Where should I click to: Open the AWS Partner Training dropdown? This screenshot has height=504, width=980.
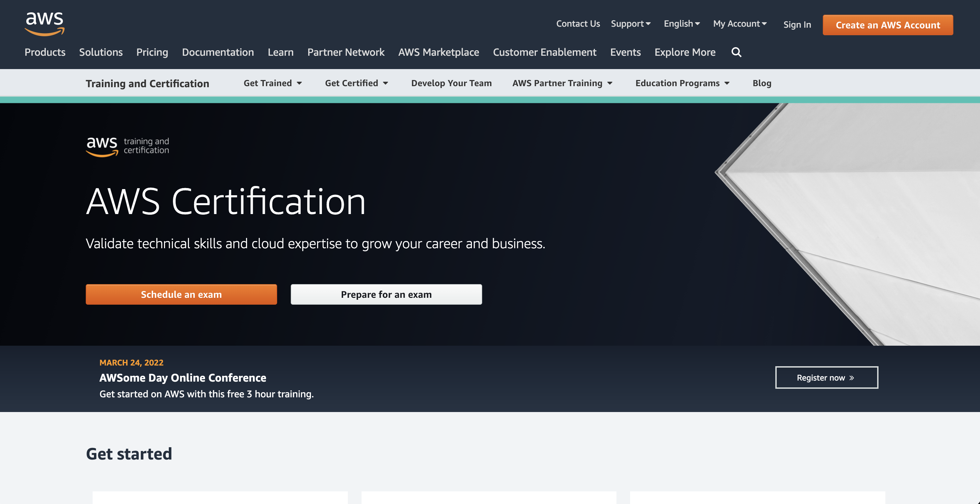pos(562,83)
